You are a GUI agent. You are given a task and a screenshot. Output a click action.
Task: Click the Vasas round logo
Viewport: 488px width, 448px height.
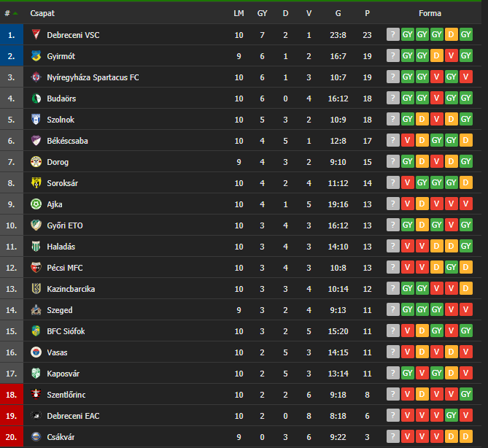click(x=36, y=352)
